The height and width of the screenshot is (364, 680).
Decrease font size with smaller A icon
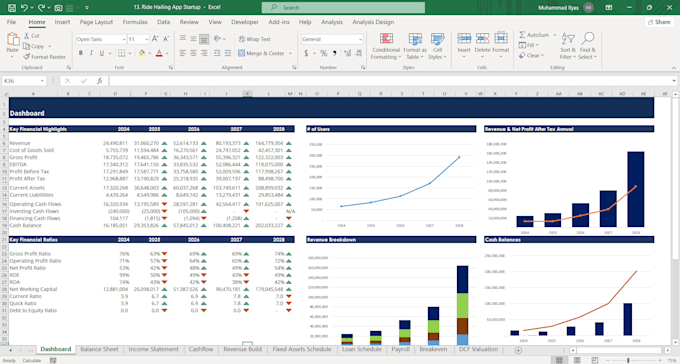[165, 39]
